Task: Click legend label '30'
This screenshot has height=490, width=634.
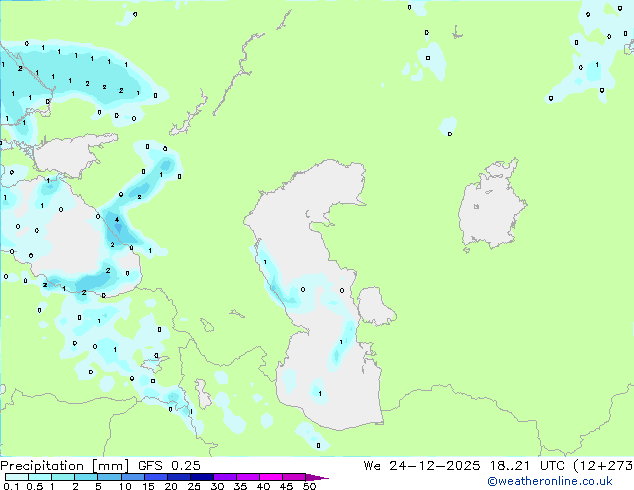Action: [217, 486]
